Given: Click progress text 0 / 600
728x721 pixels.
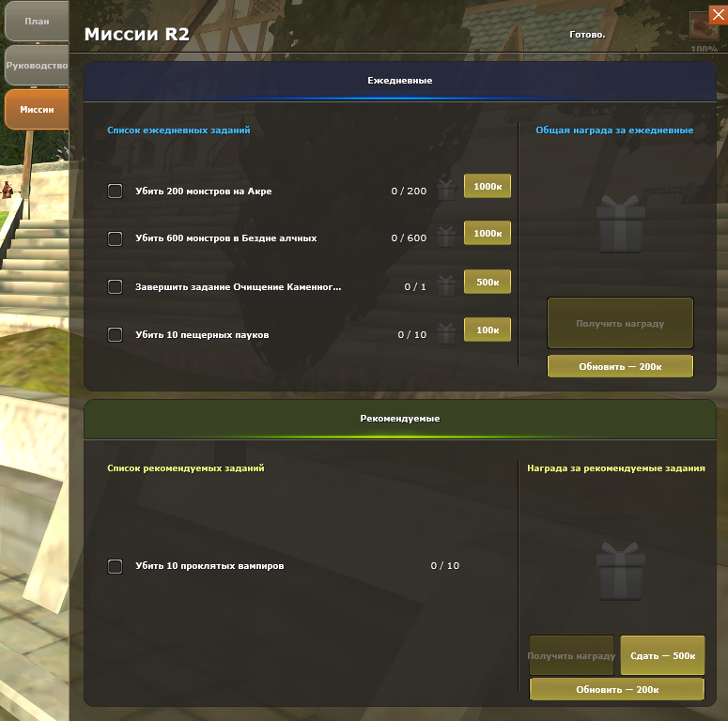Looking at the screenshot, I should 409,238.
